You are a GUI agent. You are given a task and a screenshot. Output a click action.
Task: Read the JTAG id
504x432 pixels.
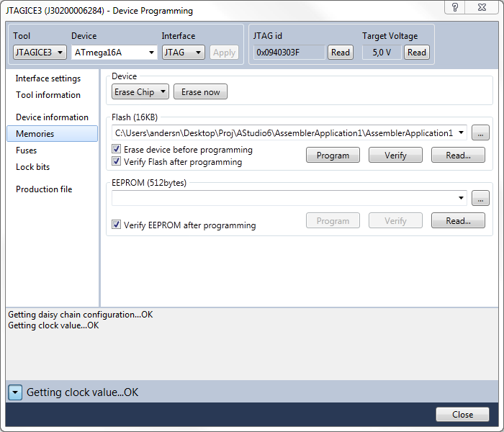point(340,52)
